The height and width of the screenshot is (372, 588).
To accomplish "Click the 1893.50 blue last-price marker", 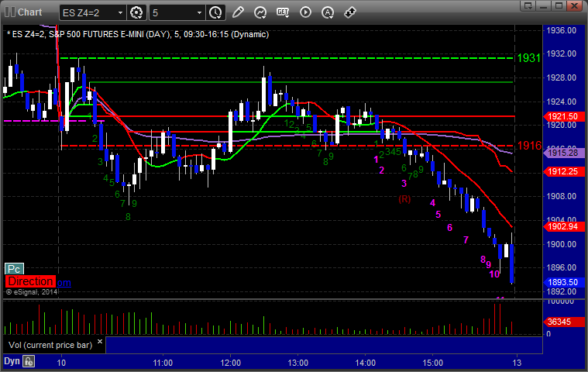I will tap(564, 282).
